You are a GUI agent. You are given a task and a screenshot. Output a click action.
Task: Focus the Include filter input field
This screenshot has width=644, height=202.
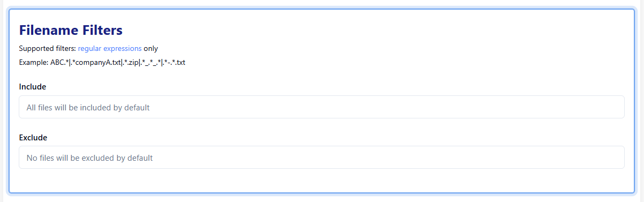click(321, 107)
